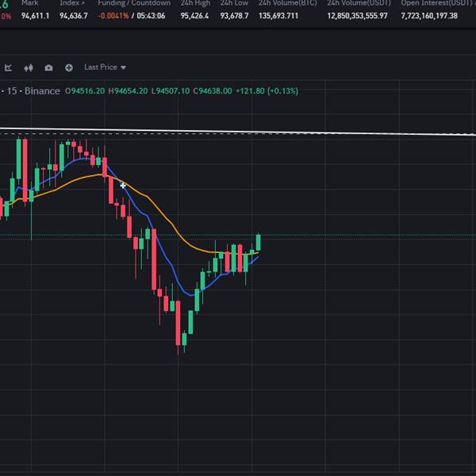Click the 24h Low value 93,678.7

[234, 16]
